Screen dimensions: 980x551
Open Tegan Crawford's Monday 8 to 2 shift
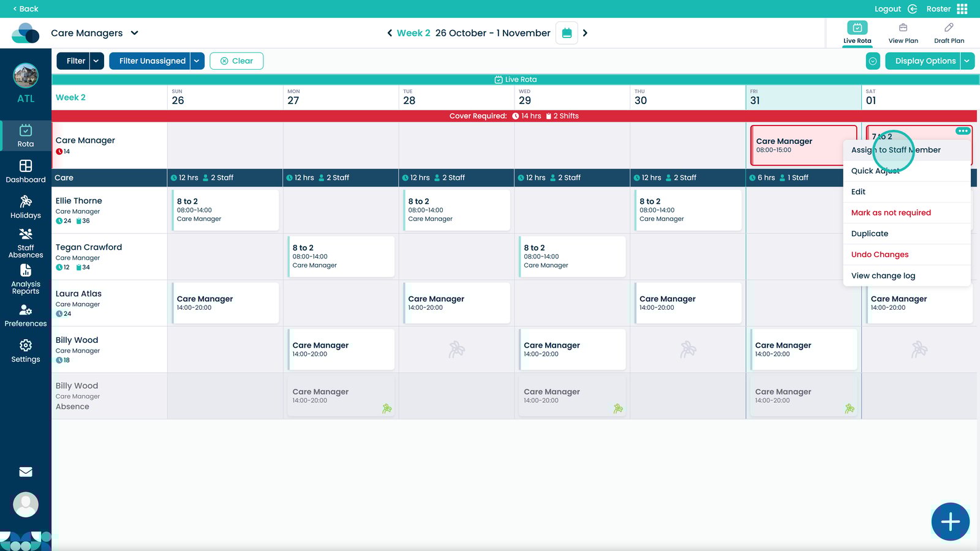click(341, 257)
